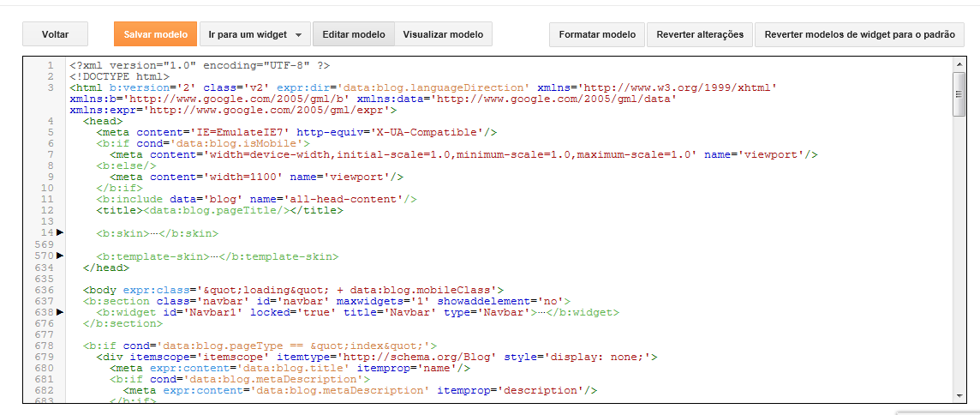Click the code editor scrollbar thumb
The width and height of the screenshot is (980, 415).
click(959, 94)
